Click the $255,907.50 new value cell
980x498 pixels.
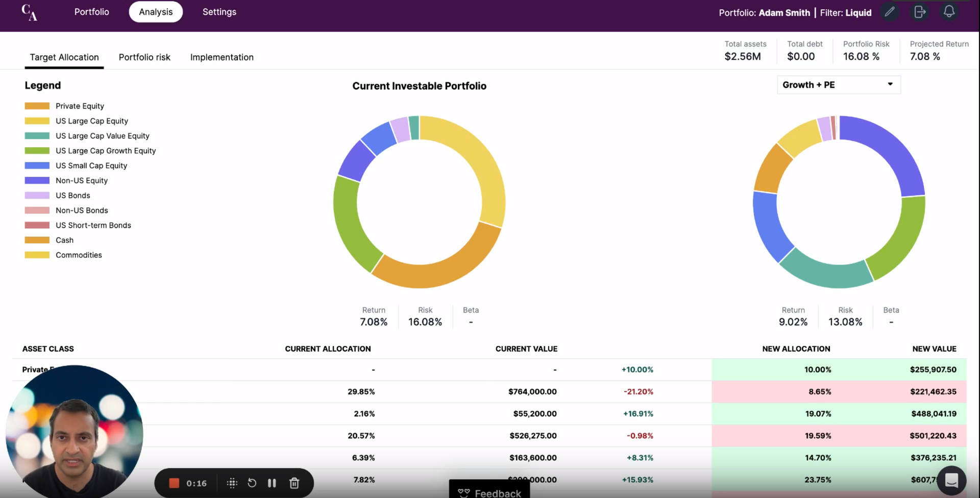tap(933, 370)
